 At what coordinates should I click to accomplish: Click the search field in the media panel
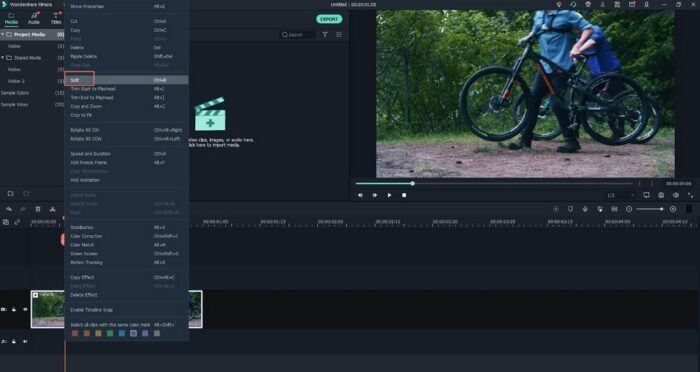[x=297, y=34]
